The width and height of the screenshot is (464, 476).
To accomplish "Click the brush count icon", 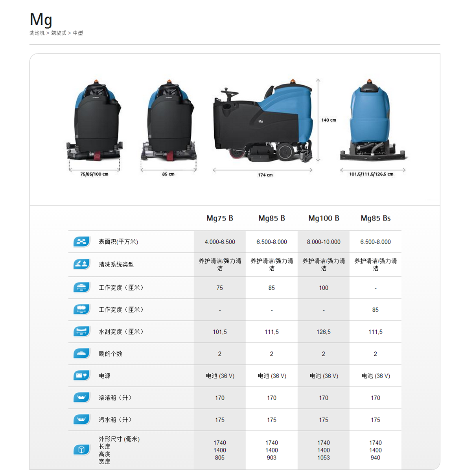I will click(82, 353).
